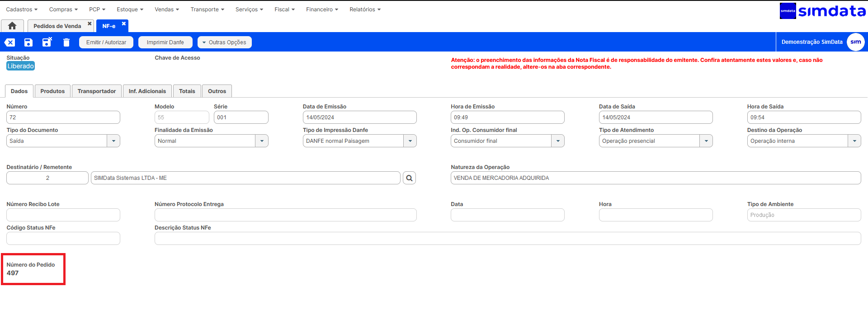The width and height of the screenshot is (868, 324).
Task: Click the home tab icon
Action: (x=12, y=26)
